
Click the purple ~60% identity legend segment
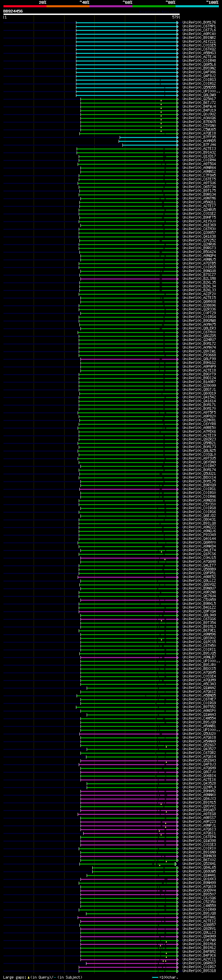[x=111, y=6]
